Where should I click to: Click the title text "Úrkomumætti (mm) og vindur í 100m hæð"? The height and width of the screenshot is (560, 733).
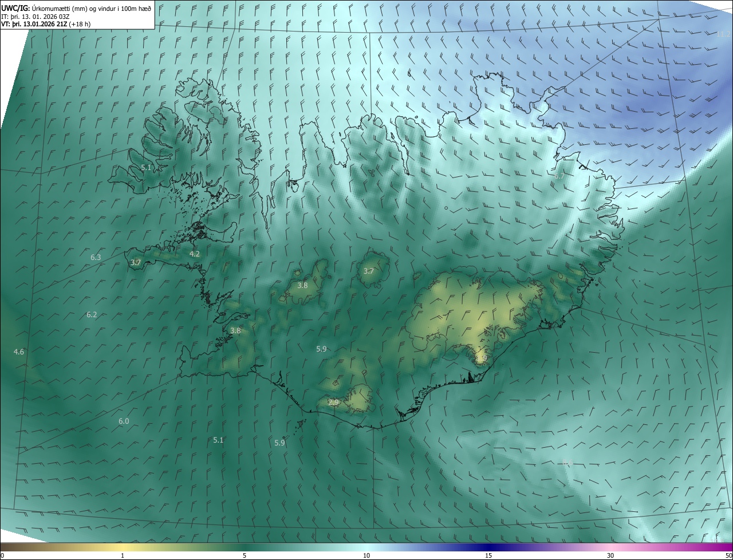pyautogui.click(x=92, y=8)
